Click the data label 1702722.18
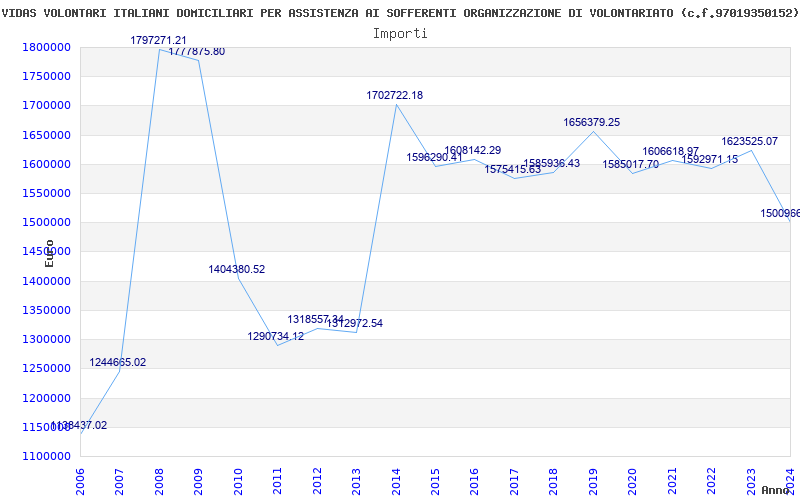Screen dimensions: 800x500 pyautogui.click(x=394, y=95)
